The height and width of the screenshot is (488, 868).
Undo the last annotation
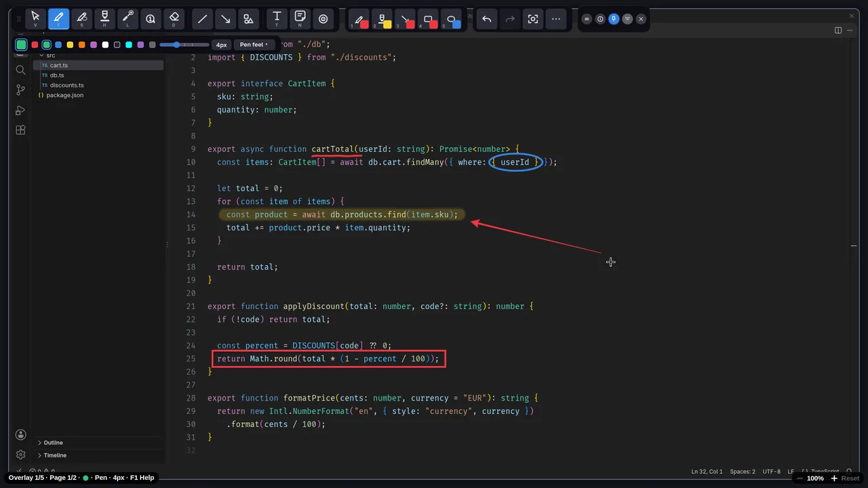coord(486,19)
